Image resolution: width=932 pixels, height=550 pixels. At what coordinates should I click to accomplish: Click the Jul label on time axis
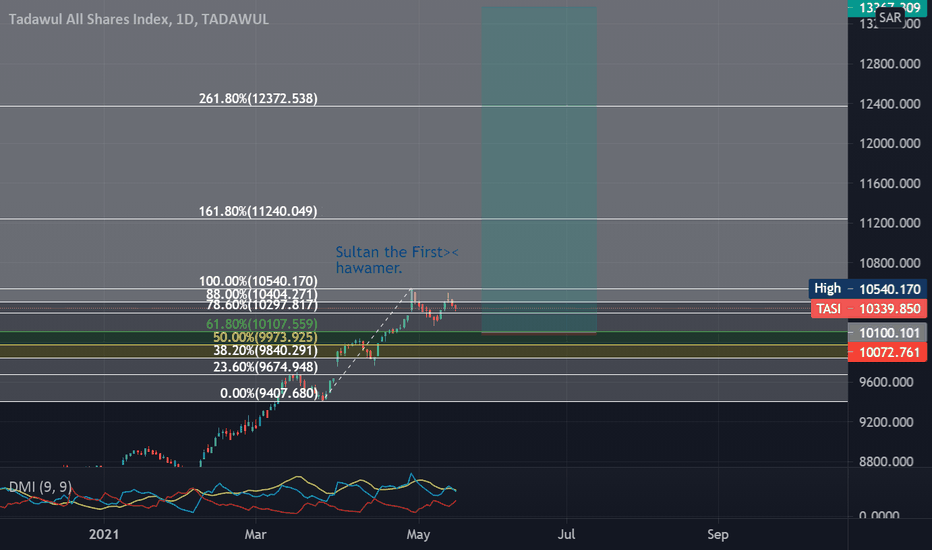coord(566,534)
